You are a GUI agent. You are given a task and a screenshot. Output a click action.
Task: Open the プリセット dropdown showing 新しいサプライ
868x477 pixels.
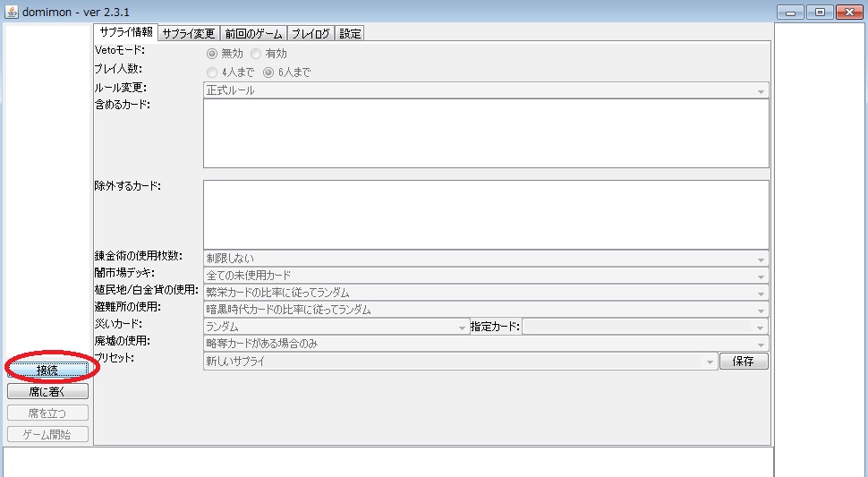coord(461,362)
